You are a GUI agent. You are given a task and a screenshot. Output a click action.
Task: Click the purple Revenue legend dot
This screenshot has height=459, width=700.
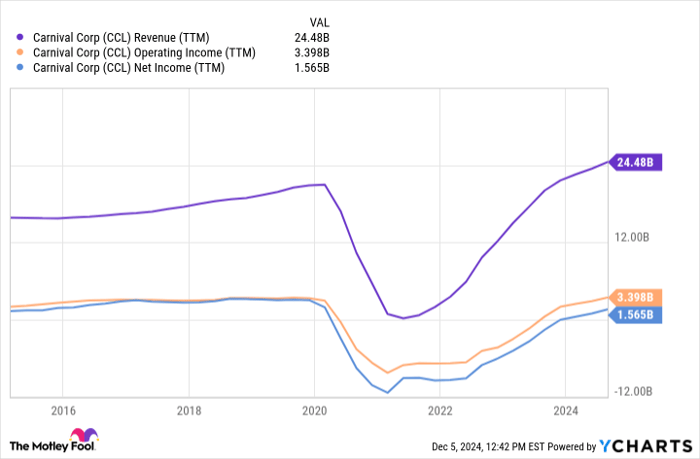pyautogui.click(x=20, y=38)
